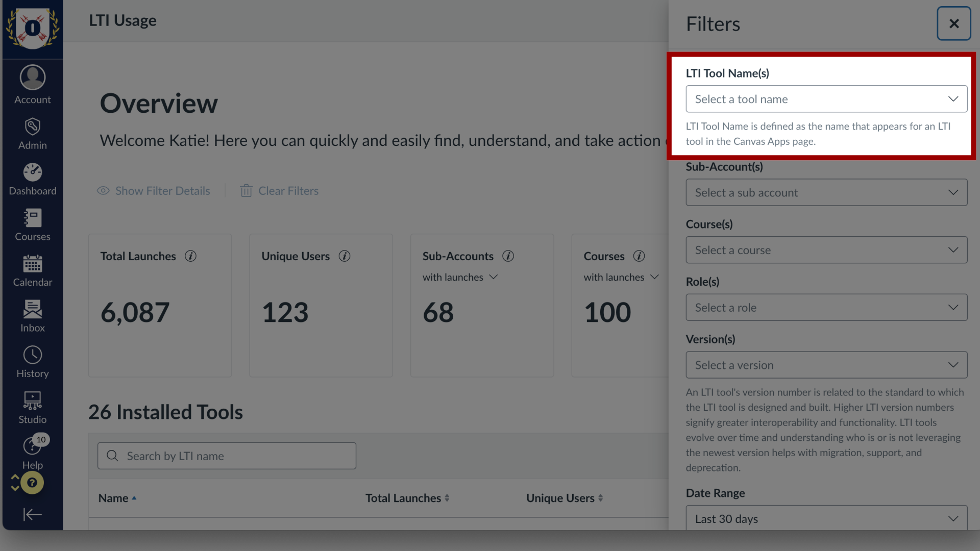The image size is (980, 551).
Task: Expand the Version(s) dropdown
Action: tap(826, 365)
